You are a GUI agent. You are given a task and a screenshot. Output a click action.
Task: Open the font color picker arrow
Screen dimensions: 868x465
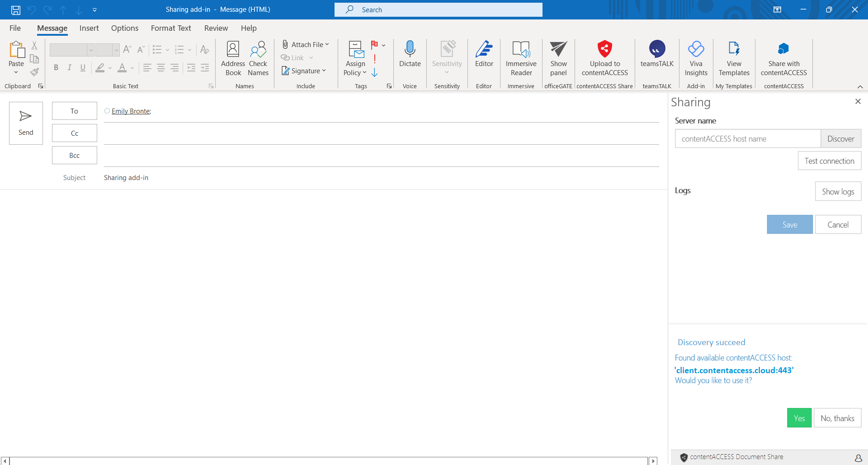pyautogui.click(x=132, y=68)
